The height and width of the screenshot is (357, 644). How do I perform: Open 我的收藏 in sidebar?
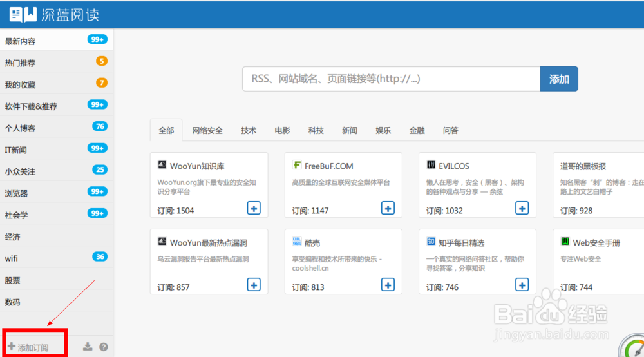pos(56,84)
